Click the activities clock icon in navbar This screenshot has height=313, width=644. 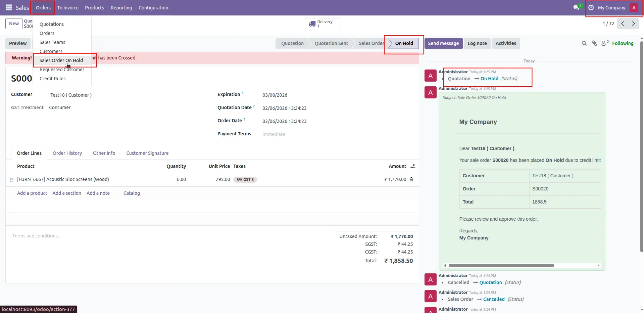coord(591,7)
